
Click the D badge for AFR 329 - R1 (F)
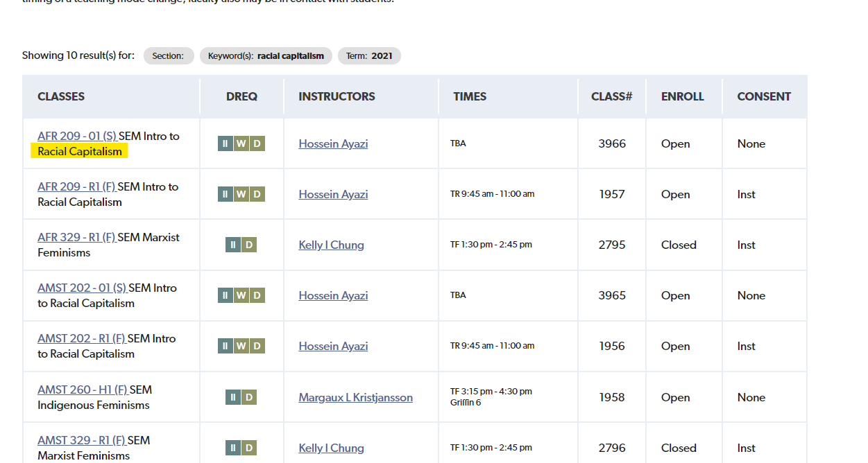(249, 245)
